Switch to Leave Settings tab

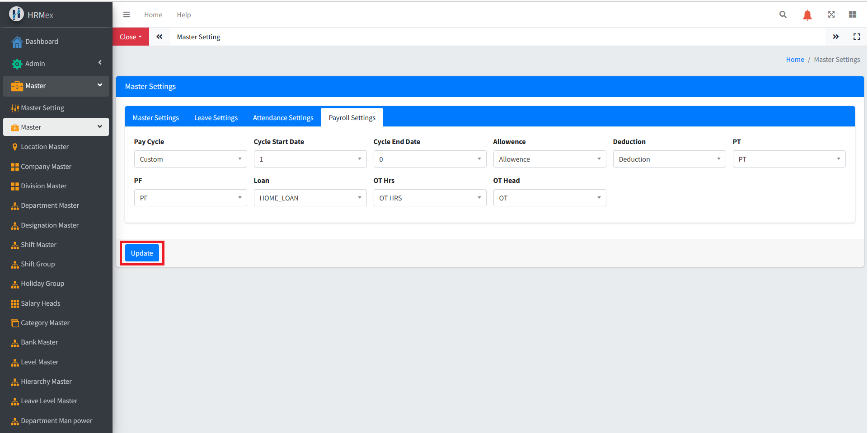(x=216, y=118)
